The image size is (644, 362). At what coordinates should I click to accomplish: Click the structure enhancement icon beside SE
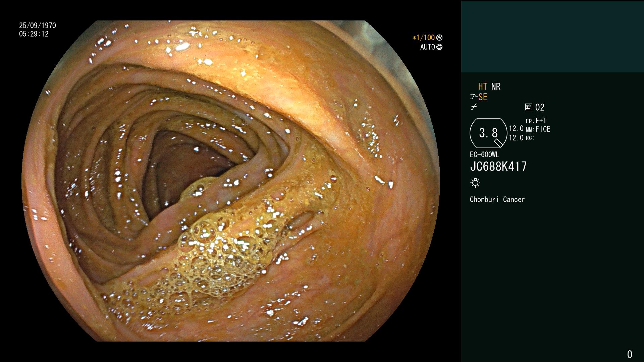click(474, 97)
